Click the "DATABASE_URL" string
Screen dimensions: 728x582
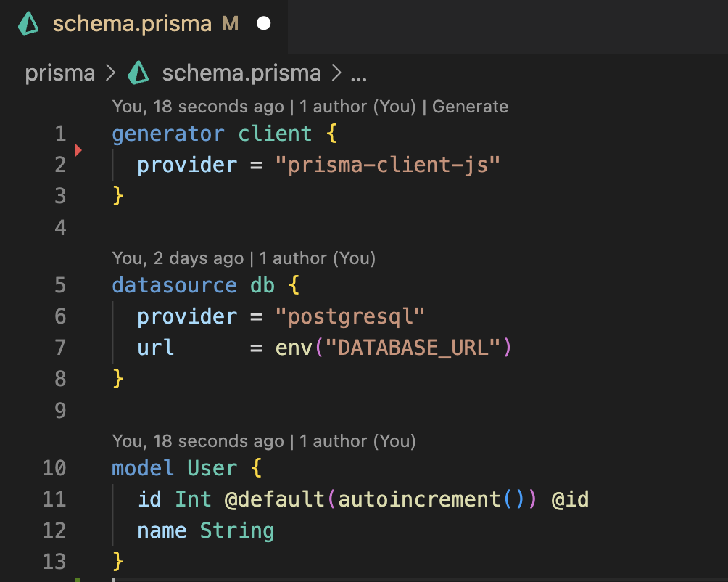click(x=413, y=348)
